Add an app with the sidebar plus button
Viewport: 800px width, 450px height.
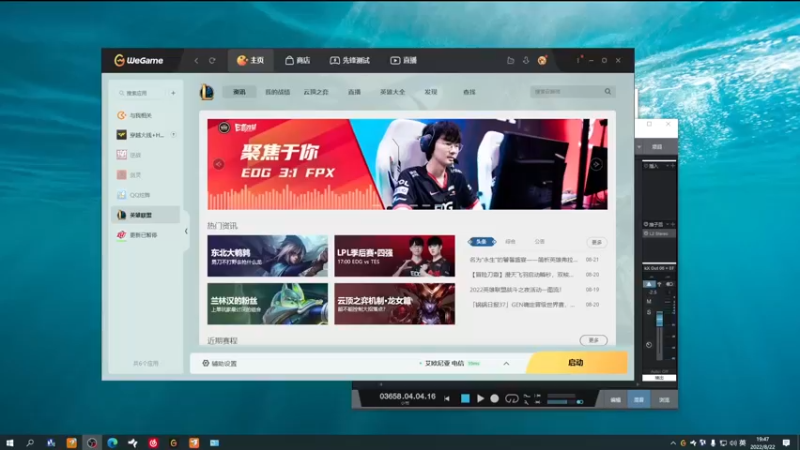coord(173,93)
